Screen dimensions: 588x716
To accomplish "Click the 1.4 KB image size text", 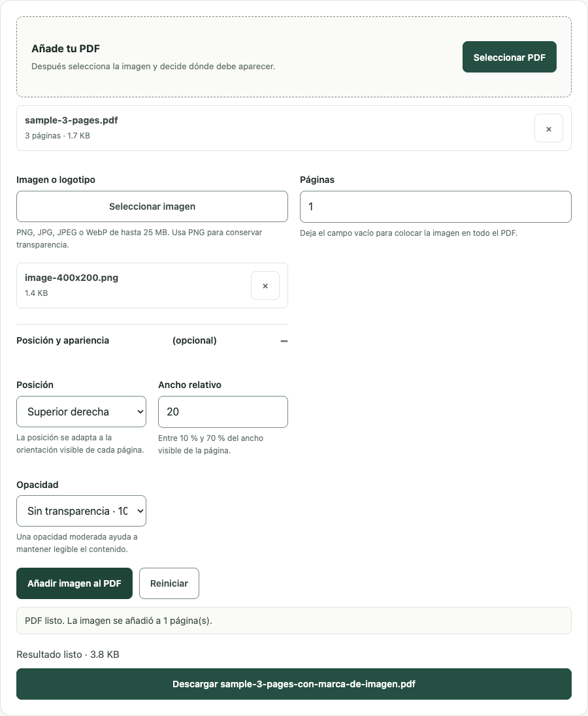I will [36, 293].
